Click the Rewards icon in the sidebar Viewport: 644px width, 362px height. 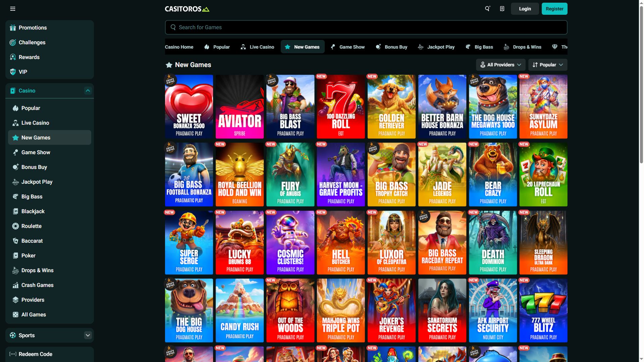[13, 57]
